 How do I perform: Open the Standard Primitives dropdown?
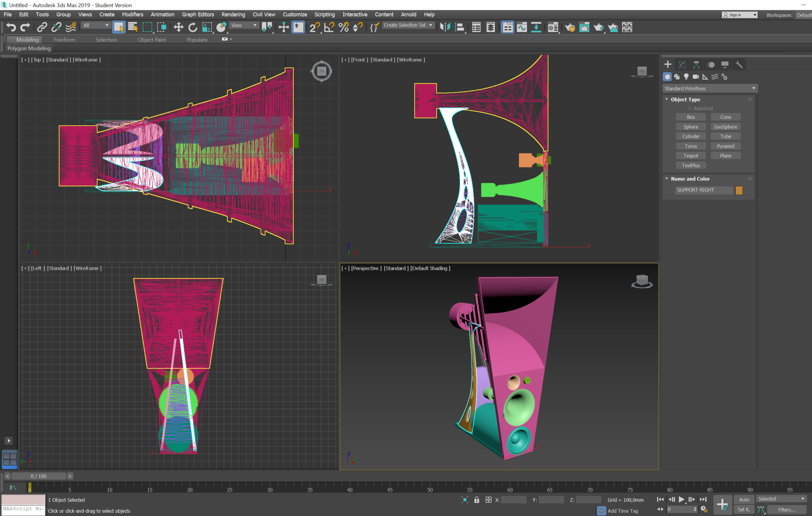pos(709,88)
